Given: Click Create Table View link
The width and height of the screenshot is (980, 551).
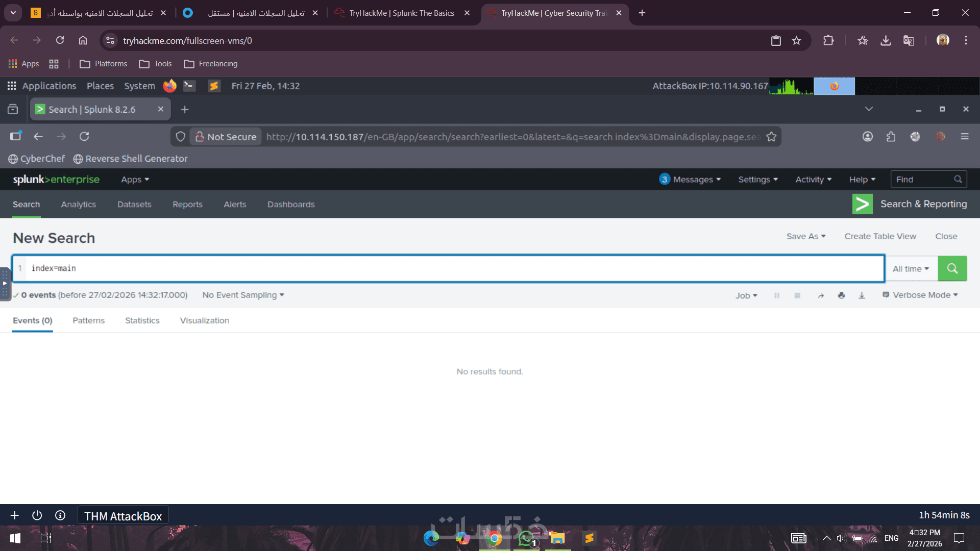Looking at the screenshot, I should pos(880,236).
